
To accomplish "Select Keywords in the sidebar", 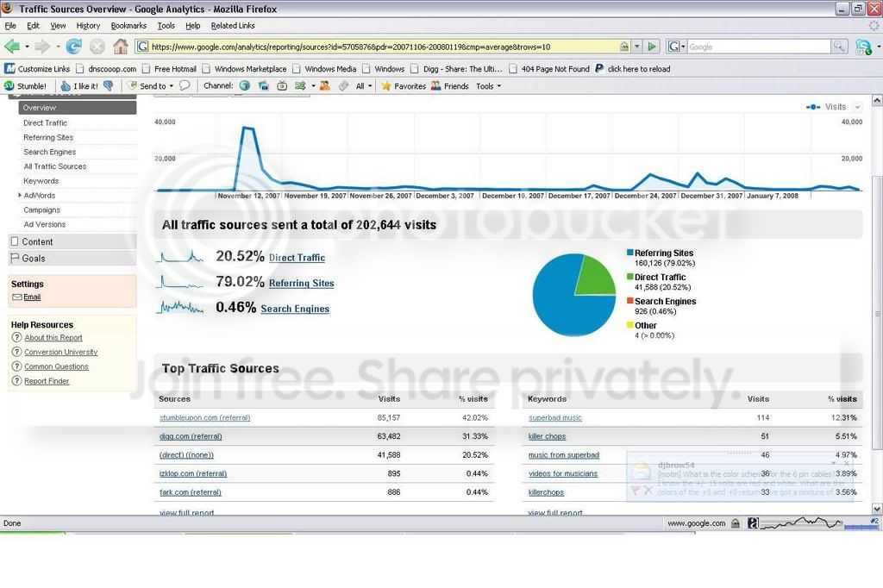I will tap(41, 181).
